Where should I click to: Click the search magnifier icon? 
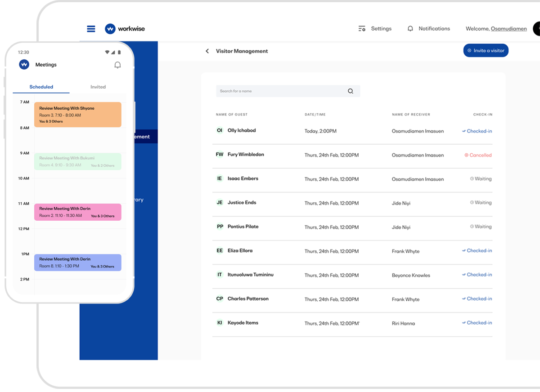click(x=351, y=91)
